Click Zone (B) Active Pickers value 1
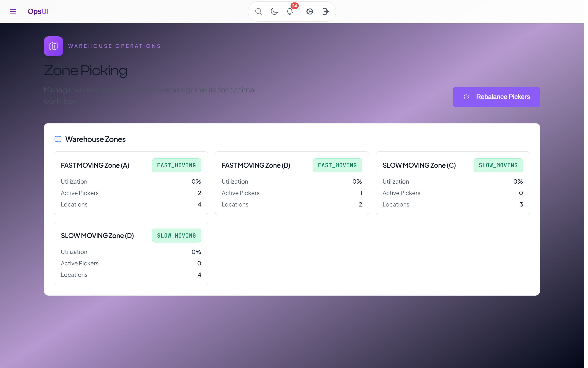The image size is (588, 368). [361, 193]
